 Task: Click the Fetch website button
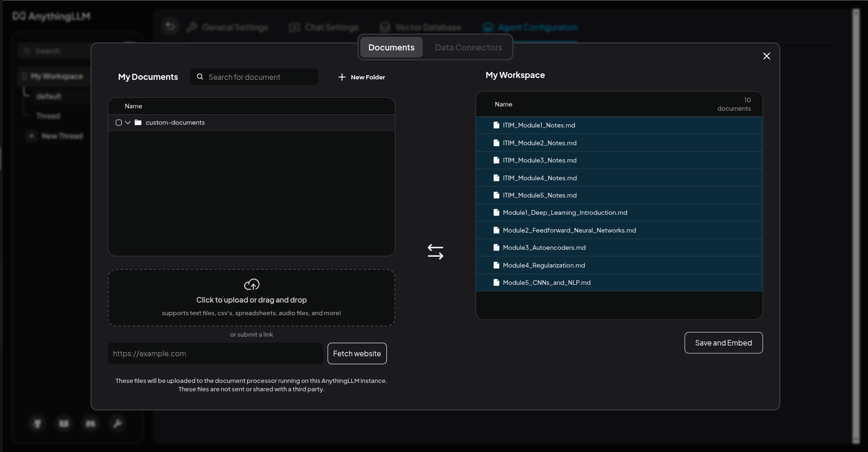tap(357, 353)
